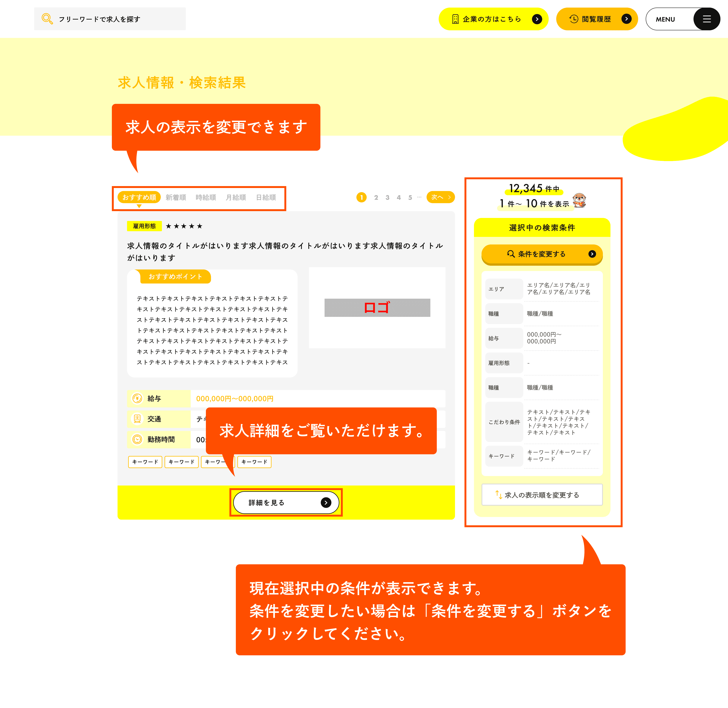
Task: Click the clock icon next to 勤務時間
Action: click(x=138, y=439)
